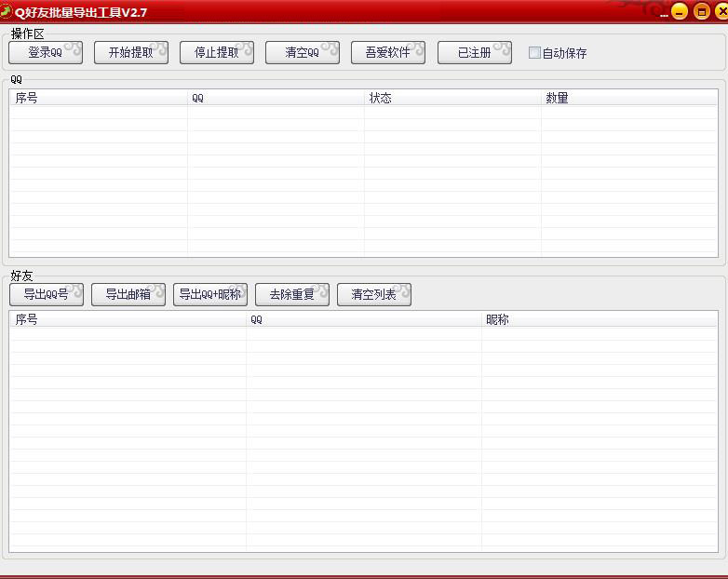Start extraction with 开始提取
This screenshot has width=728, height=579.
pyautogui.click(x=131, y=52)
